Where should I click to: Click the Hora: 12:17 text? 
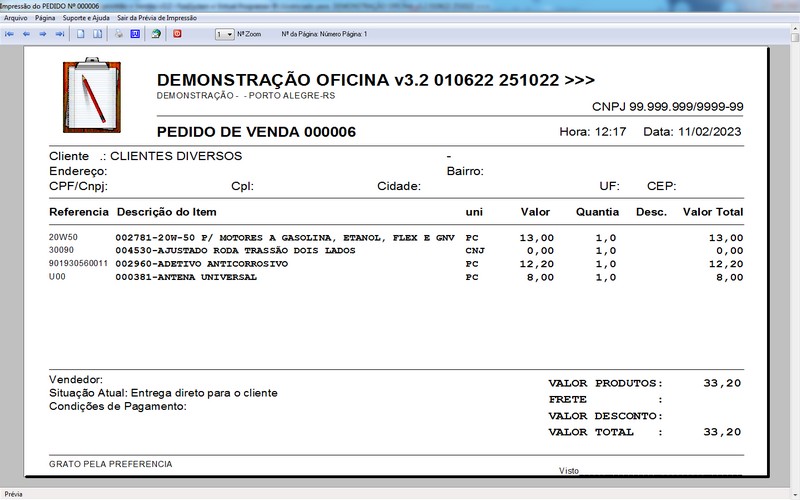(x=593, y=132)
